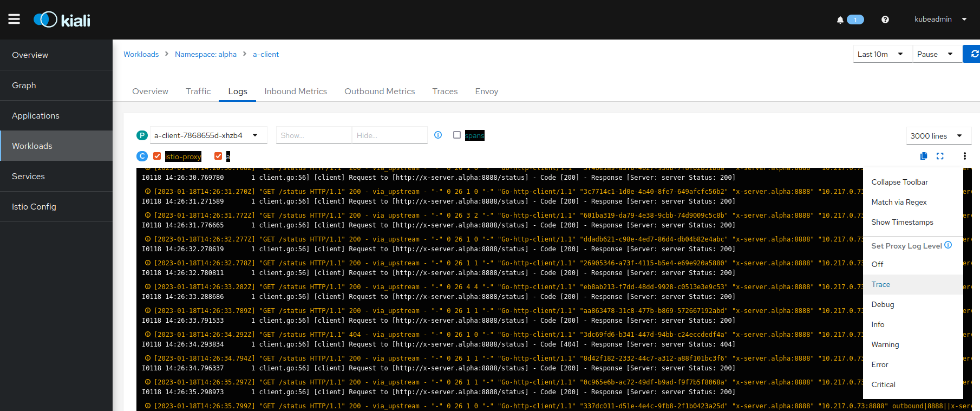980x411 pixels.
Task: Open the kubeadmin user dropdown
Action: [x=940, y=19]
